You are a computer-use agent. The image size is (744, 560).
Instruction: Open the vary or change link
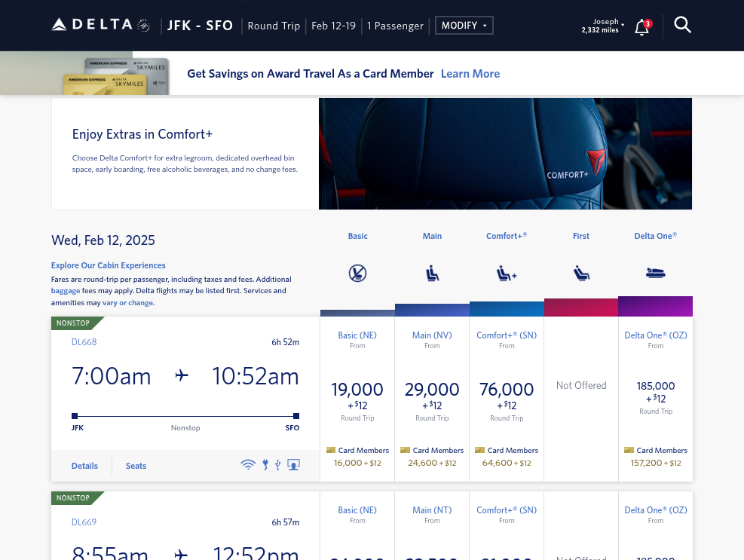coord(128,302)
